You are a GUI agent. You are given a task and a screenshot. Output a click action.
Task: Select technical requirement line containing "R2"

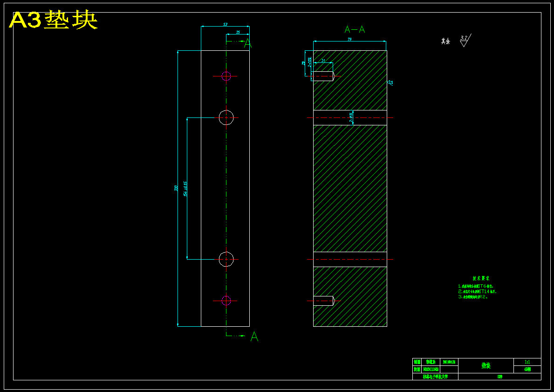click(473, 297)
